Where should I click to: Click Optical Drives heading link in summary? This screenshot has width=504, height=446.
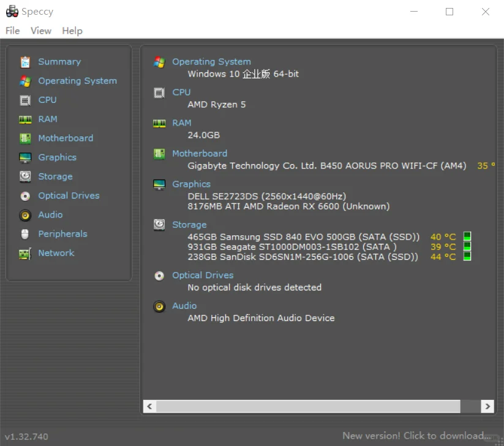point(203,275)
